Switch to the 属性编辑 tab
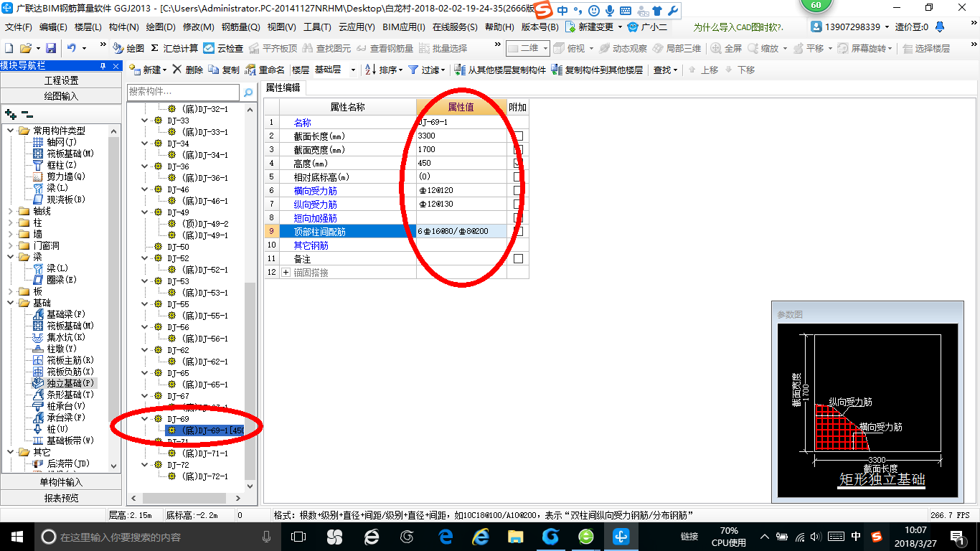 (283, 88)
